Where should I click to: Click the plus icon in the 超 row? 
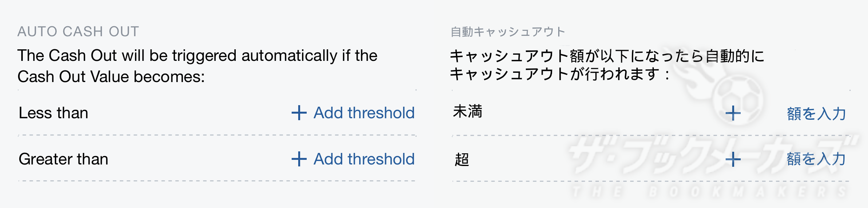pyautogui.click(x=733, y=159)
